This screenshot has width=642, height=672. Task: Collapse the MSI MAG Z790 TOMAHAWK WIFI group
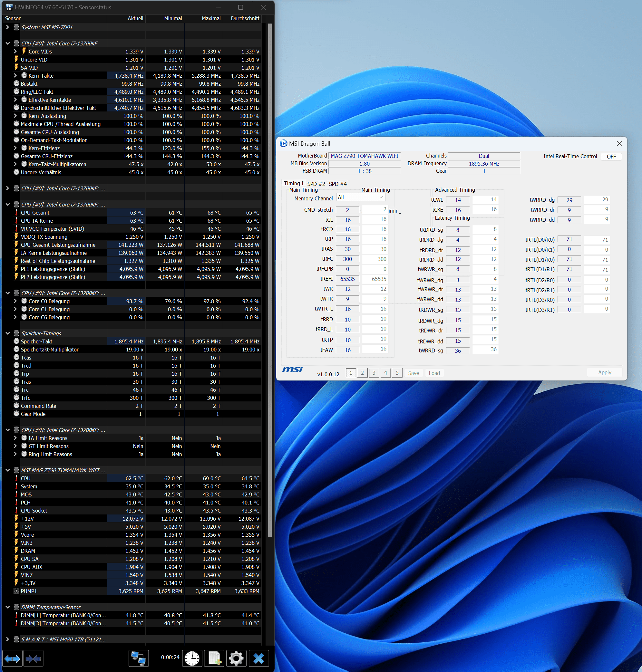click(x=7, y=470)
